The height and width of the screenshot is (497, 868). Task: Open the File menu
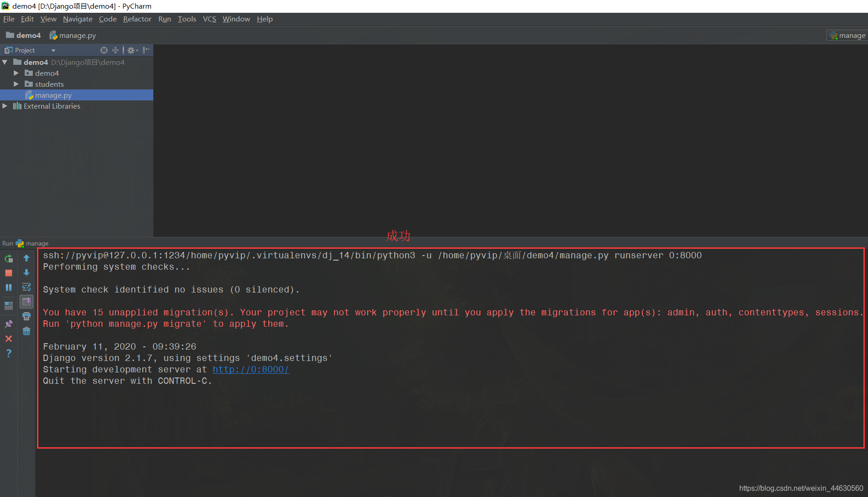point(9,19)
